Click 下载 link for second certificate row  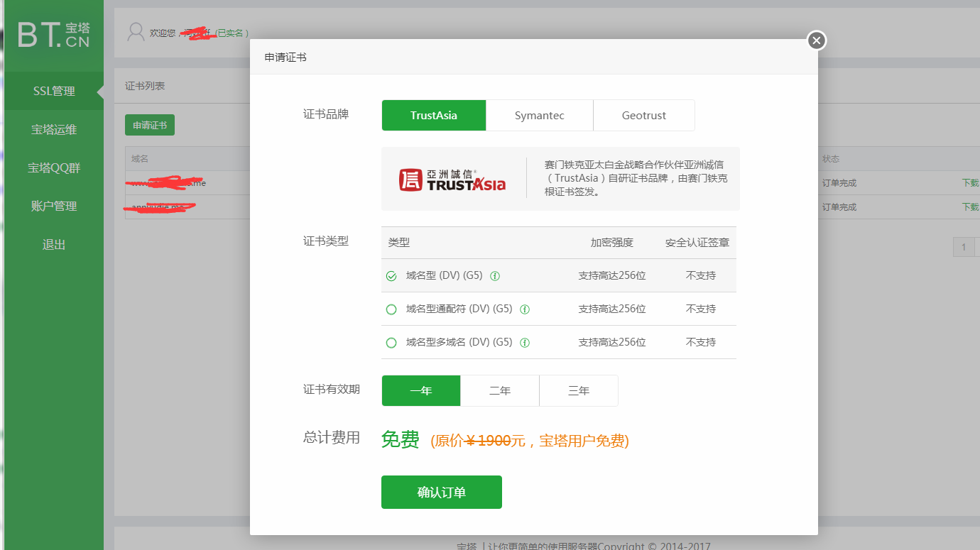click(970, 207)
